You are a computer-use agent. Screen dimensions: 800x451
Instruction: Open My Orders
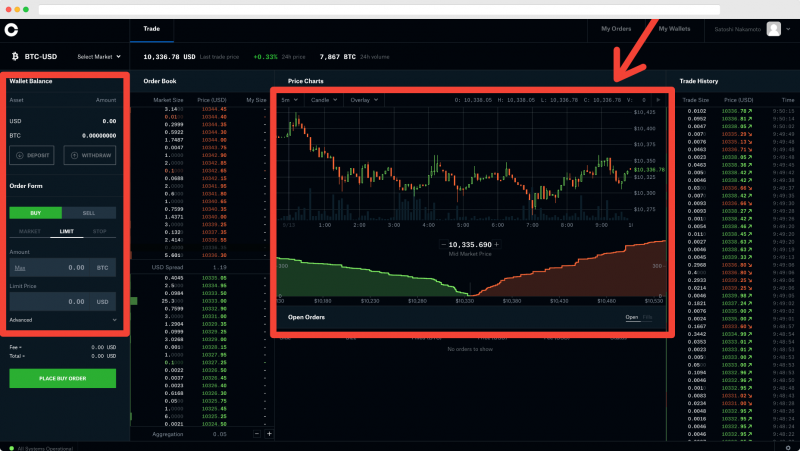[616, 29]
